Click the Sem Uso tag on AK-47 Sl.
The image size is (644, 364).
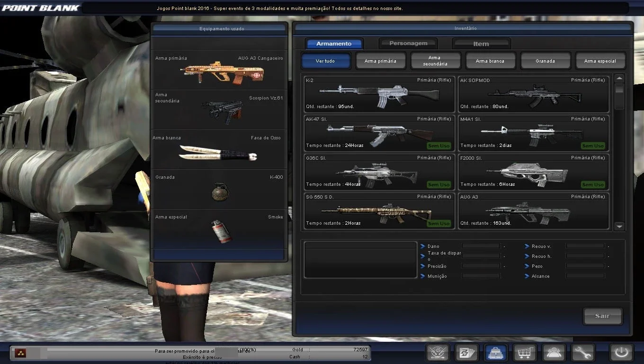[x=439, y=146]
